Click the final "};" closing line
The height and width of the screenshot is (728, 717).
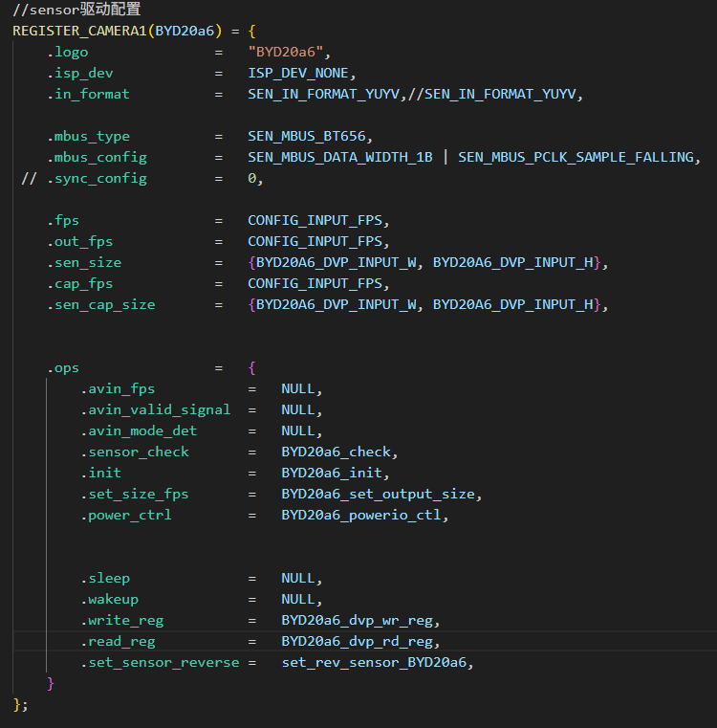pos(20,705)
